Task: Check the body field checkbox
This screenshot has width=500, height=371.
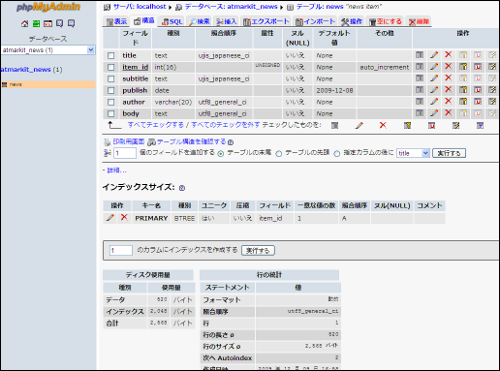Action: 111,114
